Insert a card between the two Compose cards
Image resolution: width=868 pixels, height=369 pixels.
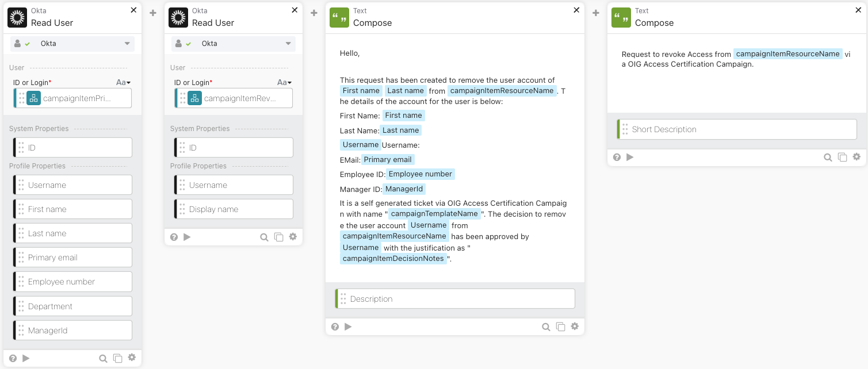[x=596, y=13]
